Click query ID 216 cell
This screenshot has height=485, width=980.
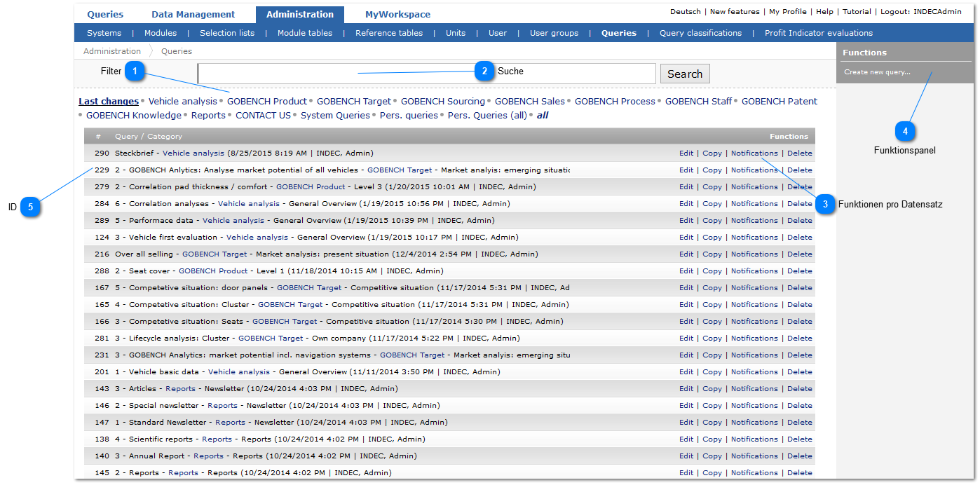[x=102, y=254]
